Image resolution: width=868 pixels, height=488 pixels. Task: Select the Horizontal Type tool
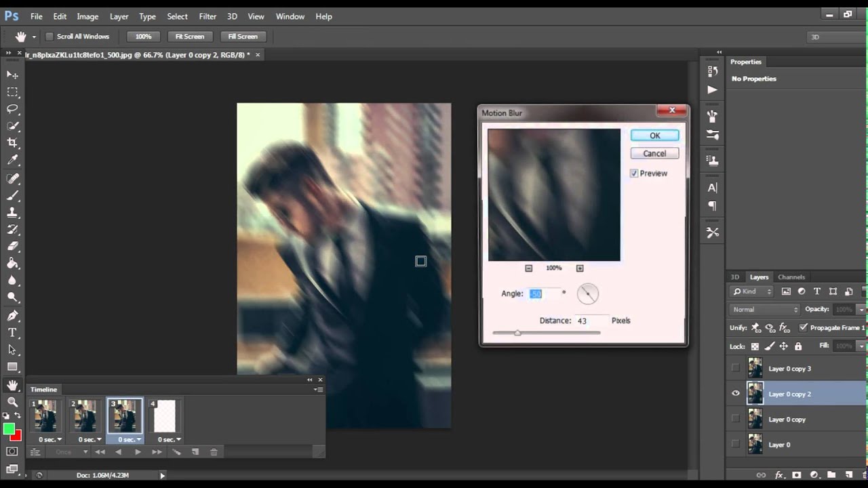(12, 333)
